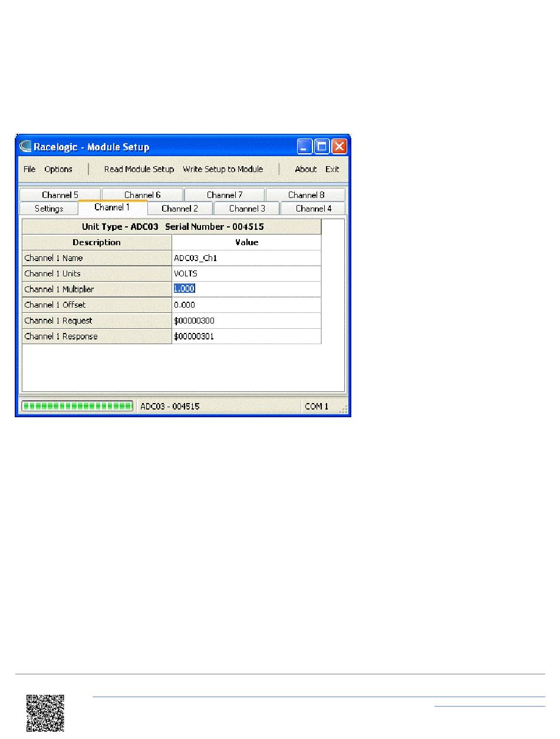Click the Channel 1 Request value $00000300
The height and width of the screenshot is (739, 560).
[246, 321]
